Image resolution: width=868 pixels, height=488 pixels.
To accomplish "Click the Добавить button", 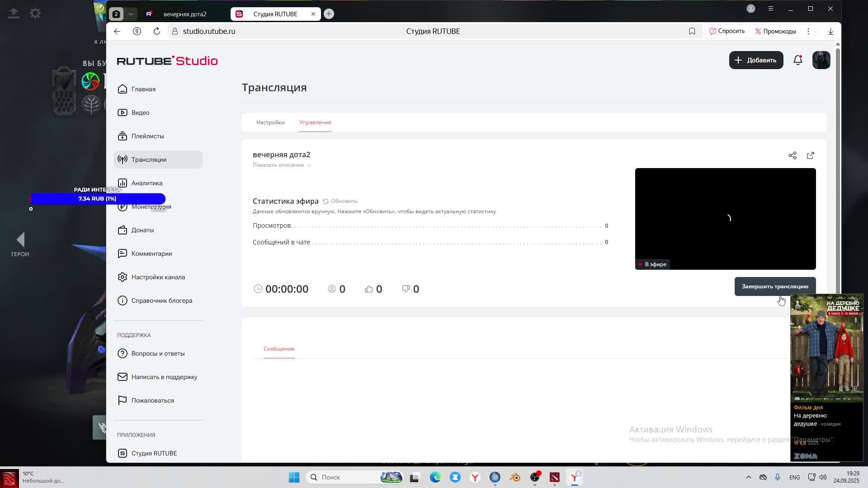I will [755, 60].
